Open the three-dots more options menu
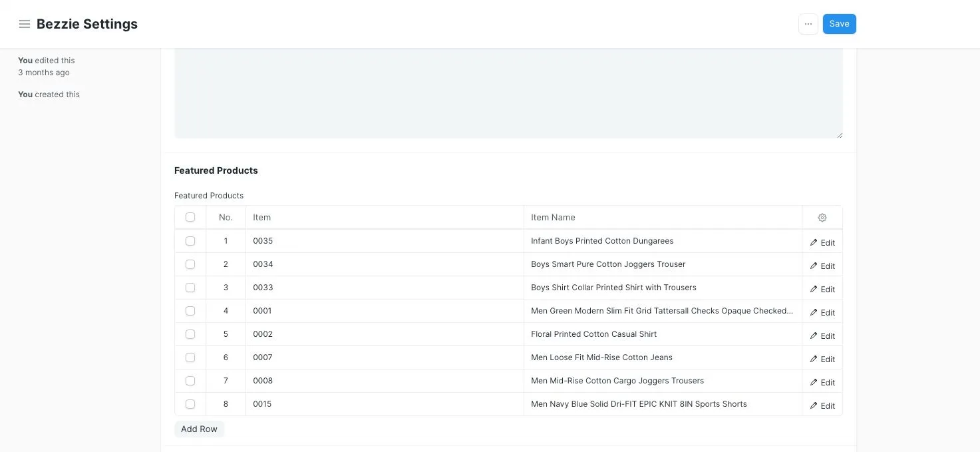 808,24
